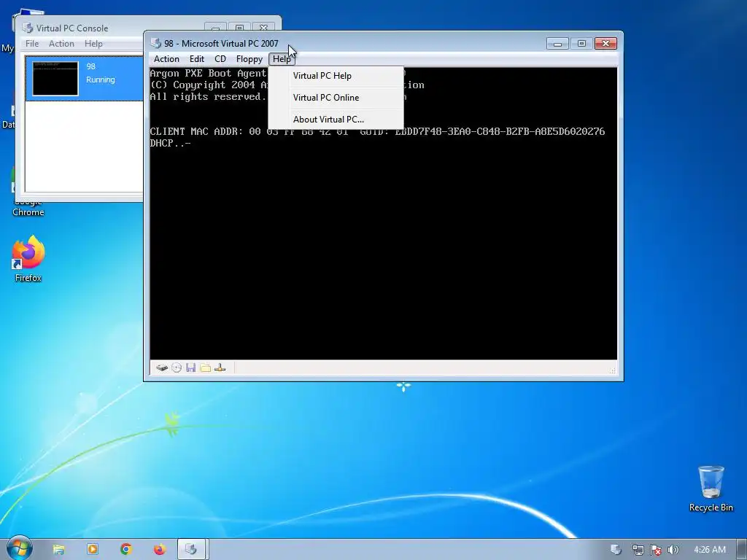Open the Action menu in the 98 window
The width and height of the screenshot is (747, 560).
pos(166,59)
